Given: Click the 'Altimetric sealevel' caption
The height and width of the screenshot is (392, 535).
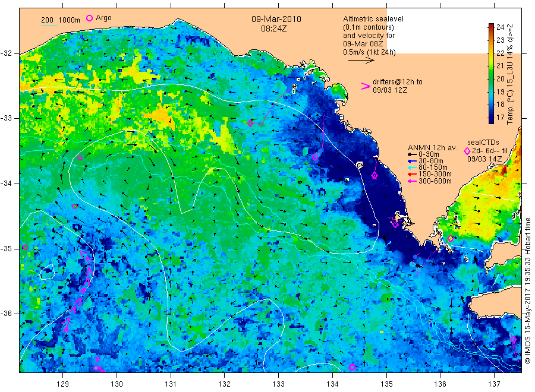Looking at the screenshot, I should [x=373, y=19].
